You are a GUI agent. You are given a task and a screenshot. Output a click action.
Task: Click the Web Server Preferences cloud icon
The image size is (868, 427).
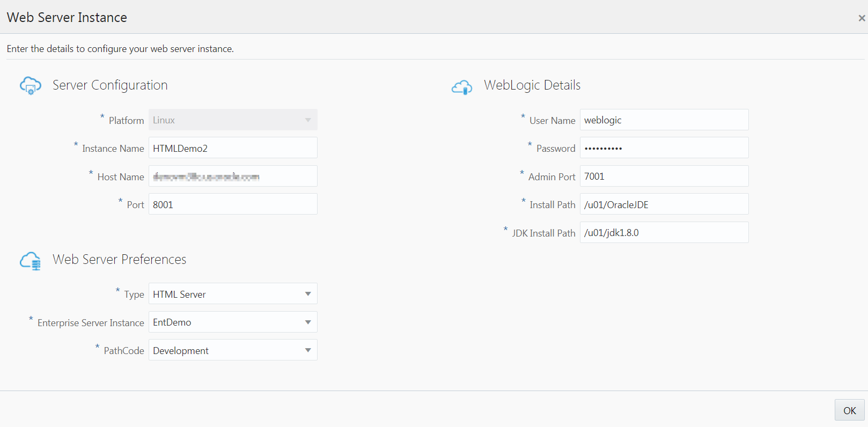[31, 261]
